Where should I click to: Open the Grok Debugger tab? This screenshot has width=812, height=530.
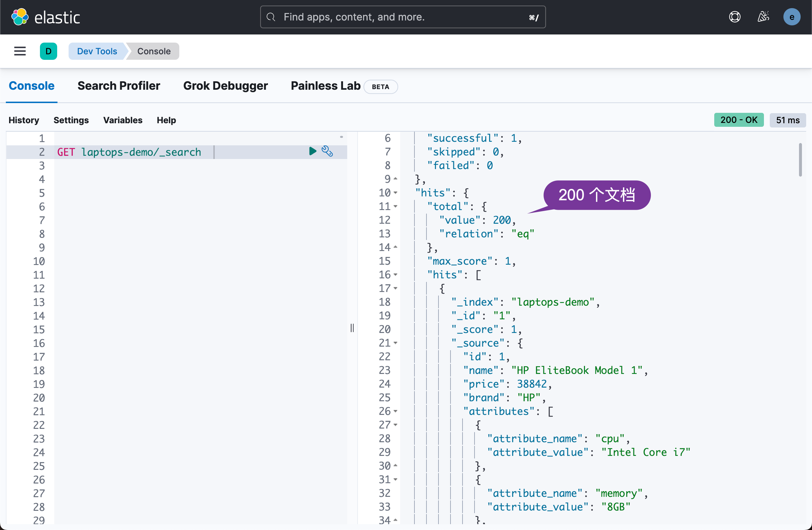pos(225,86)
